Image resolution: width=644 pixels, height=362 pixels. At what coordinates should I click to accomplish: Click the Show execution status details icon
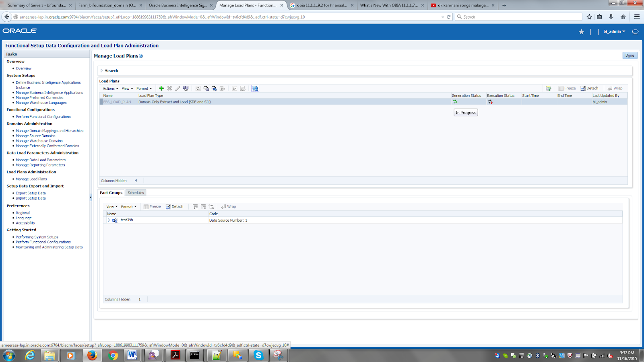click(x=243, y=88)
